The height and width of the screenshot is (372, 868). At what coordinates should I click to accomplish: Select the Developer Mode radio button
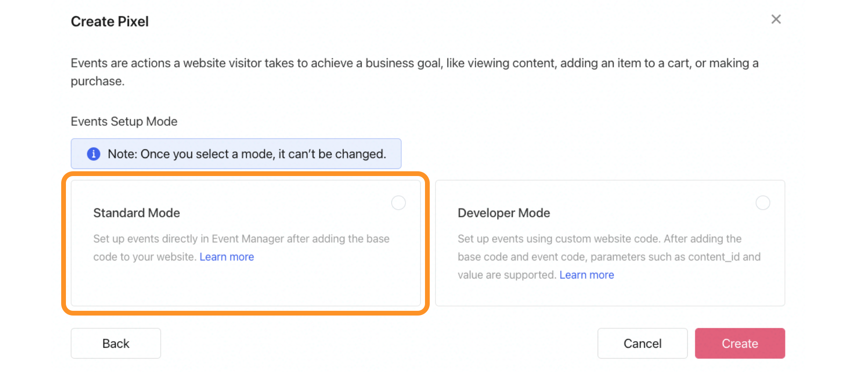click(x=763, y=203)
